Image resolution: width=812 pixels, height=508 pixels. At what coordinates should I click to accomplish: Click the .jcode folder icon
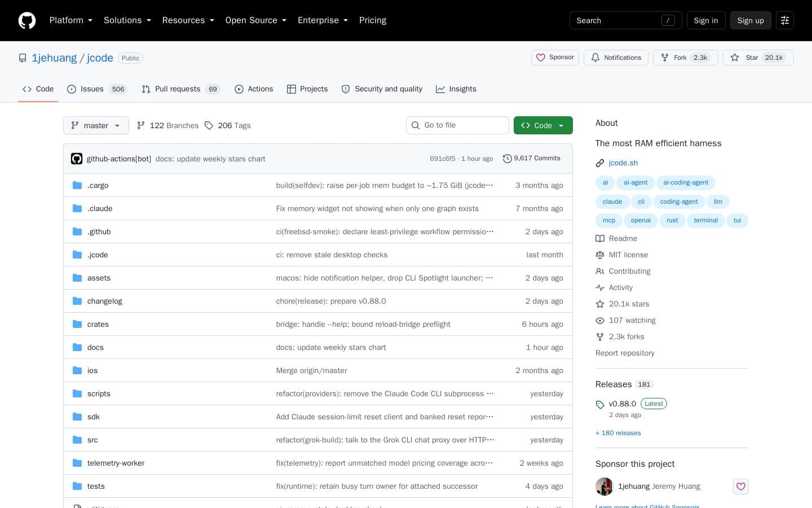click(77, 255)
